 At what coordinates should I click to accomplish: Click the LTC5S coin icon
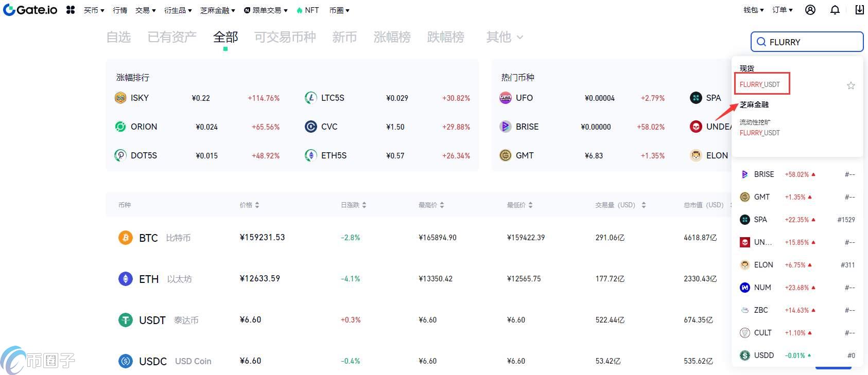click(x=311, y=98)
